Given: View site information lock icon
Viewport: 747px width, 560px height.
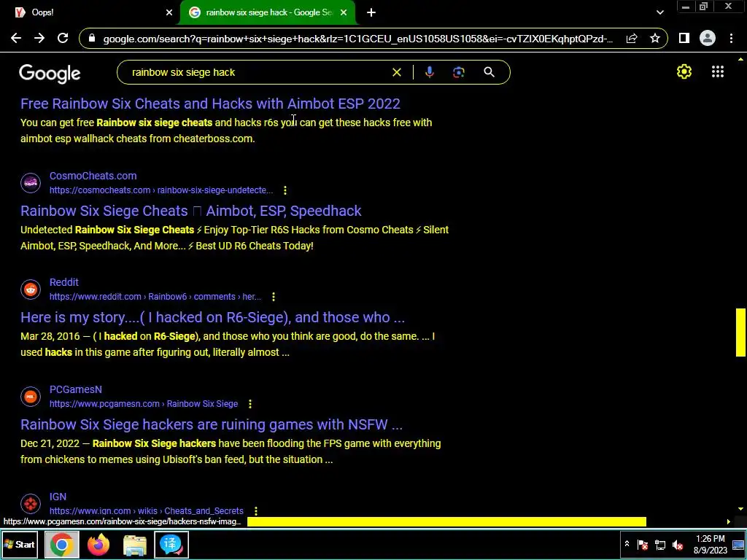Looking at the screenshot, I should point(92,39).
